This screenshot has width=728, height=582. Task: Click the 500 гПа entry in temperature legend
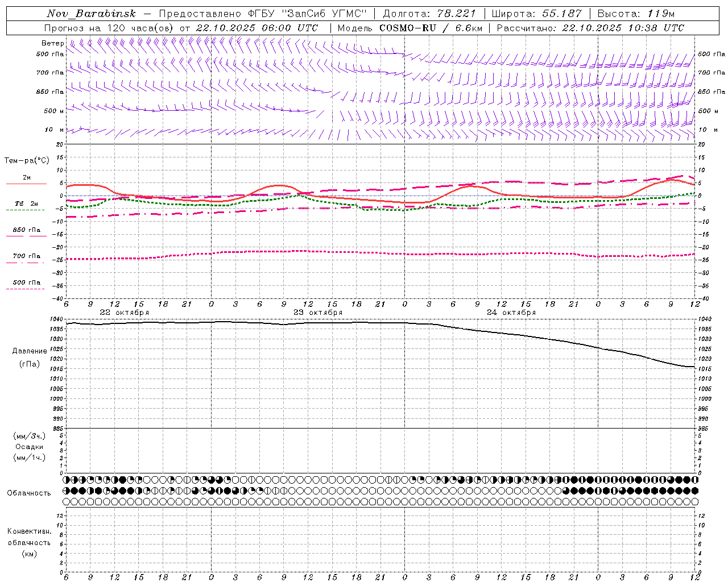pos(27,282)
